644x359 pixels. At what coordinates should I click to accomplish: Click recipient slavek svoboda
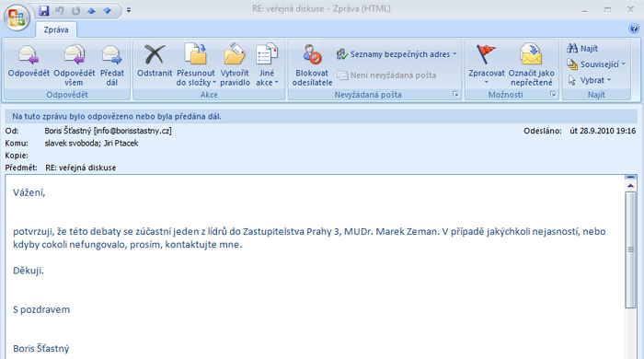click(x=71, y=143)
